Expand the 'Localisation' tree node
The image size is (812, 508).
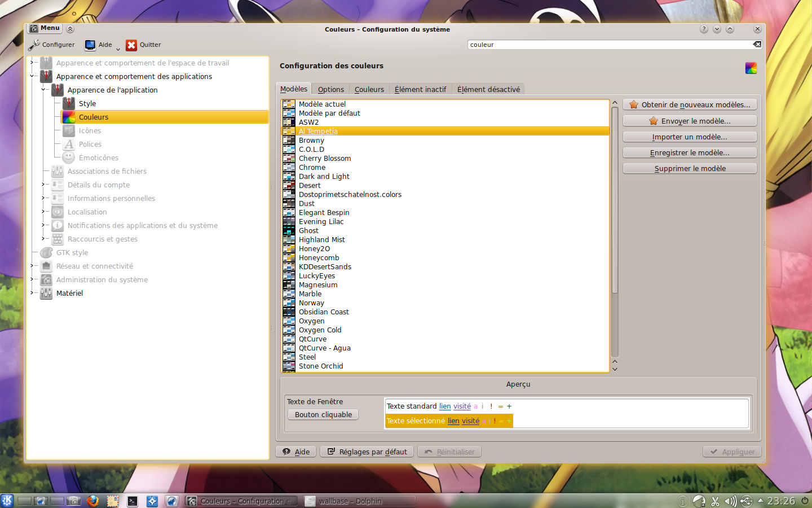[43, 212]
